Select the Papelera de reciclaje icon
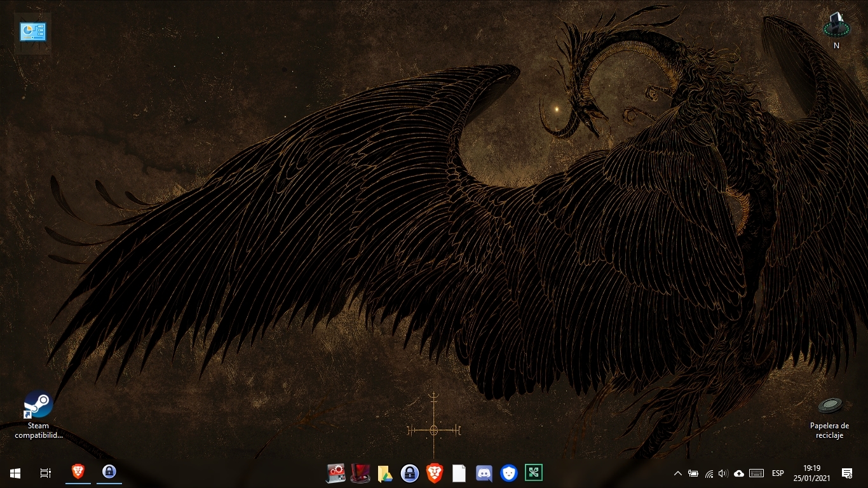The height and width of the screenshot is (488, 868). [x=829, y=417]
